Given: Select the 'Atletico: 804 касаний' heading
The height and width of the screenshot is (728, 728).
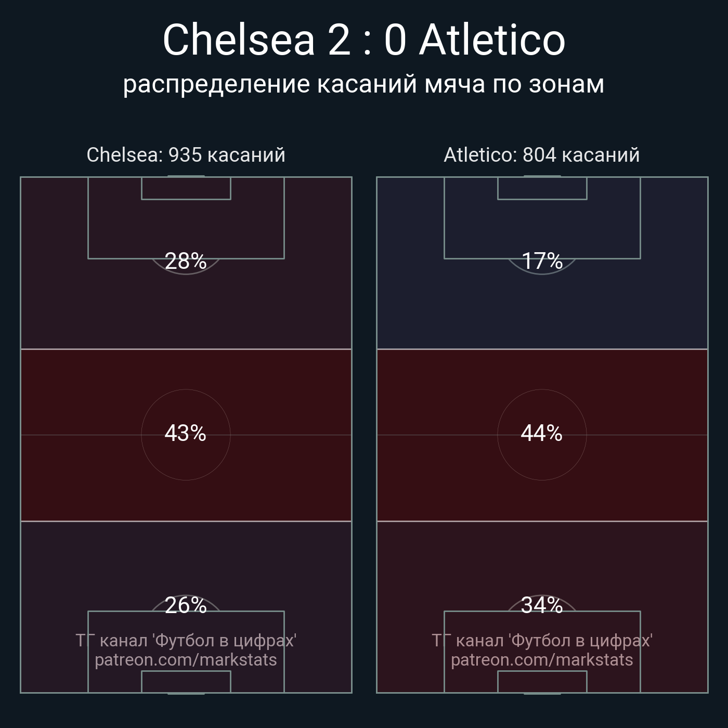Looking at the screenshot, I should click(542, 155).
